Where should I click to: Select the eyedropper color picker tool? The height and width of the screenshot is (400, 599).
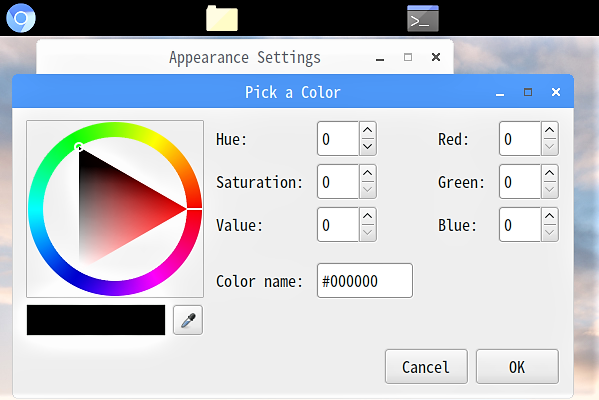pos(188,320)
